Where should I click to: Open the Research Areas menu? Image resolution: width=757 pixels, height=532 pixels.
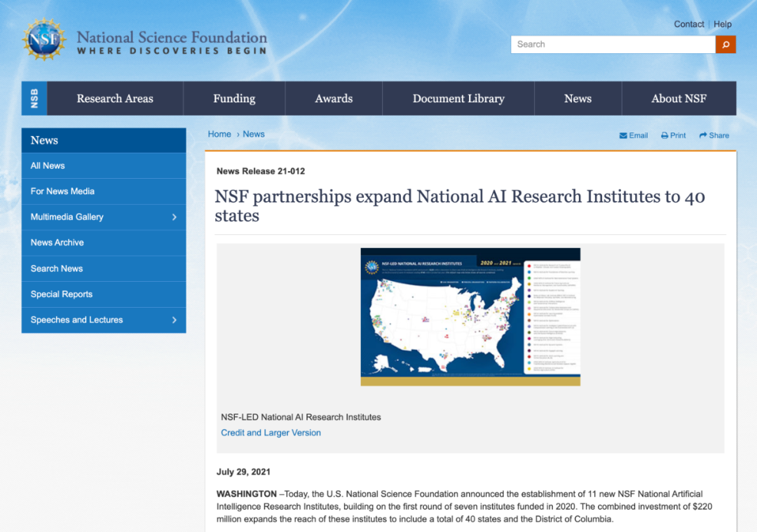tap(115, 99)
